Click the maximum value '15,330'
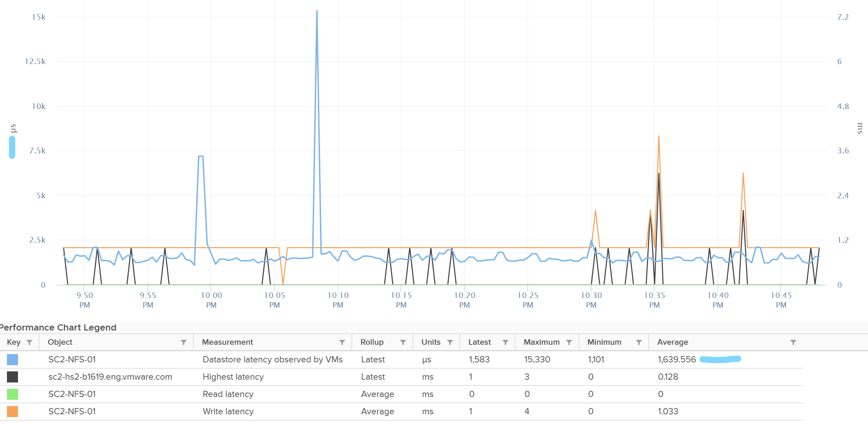 (x=537, y=360)
